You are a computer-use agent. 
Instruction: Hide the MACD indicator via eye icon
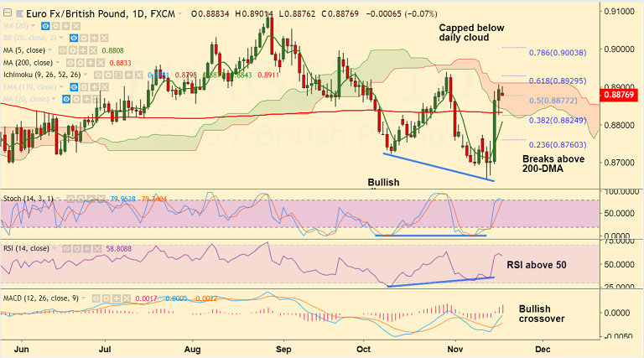pyautogui.click(x=96, y=298)
